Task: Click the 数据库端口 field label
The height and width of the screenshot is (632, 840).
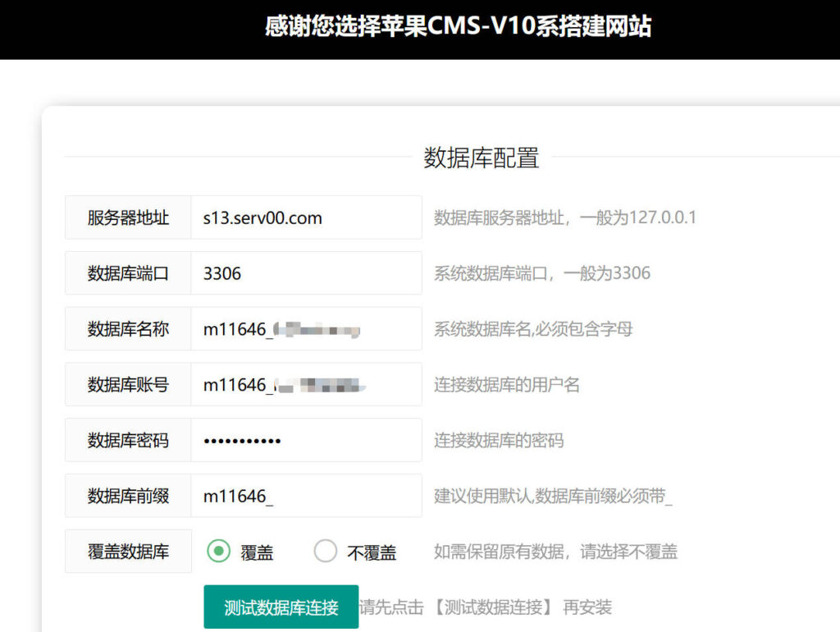Action: [128, 273]
